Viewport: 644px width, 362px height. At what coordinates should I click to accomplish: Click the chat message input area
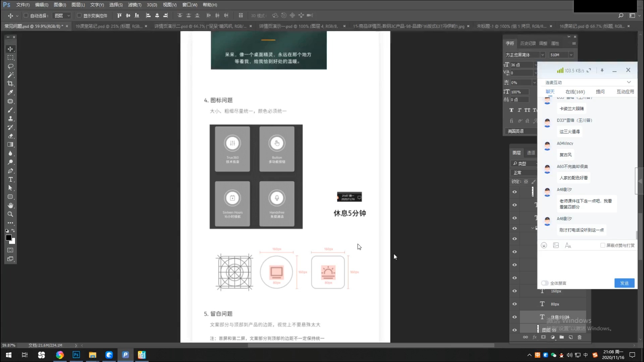point(587,264)
